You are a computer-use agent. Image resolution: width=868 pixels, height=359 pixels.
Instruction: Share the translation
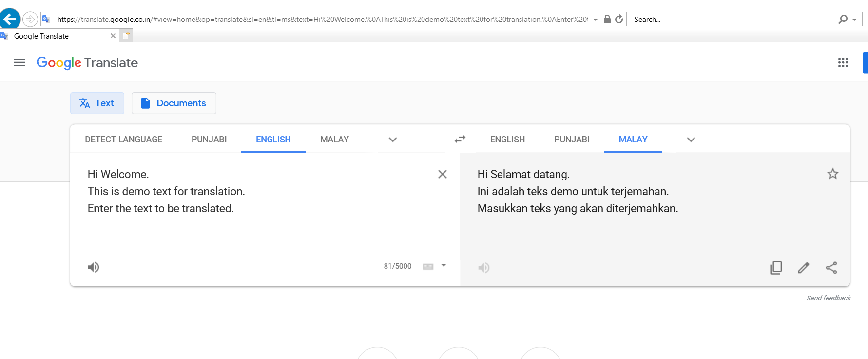pyautogui.click(x=831, y=268)
